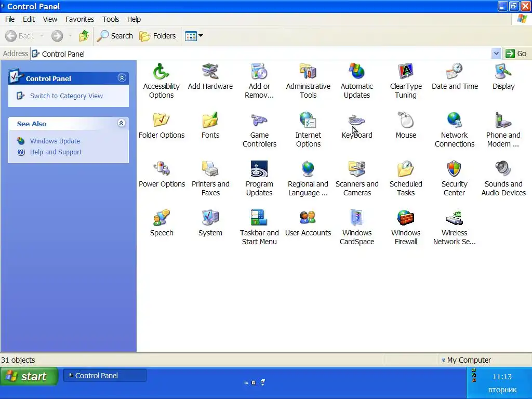Click the Go button
The width and height of the screenshot is (532, 399).
(516, 54)
